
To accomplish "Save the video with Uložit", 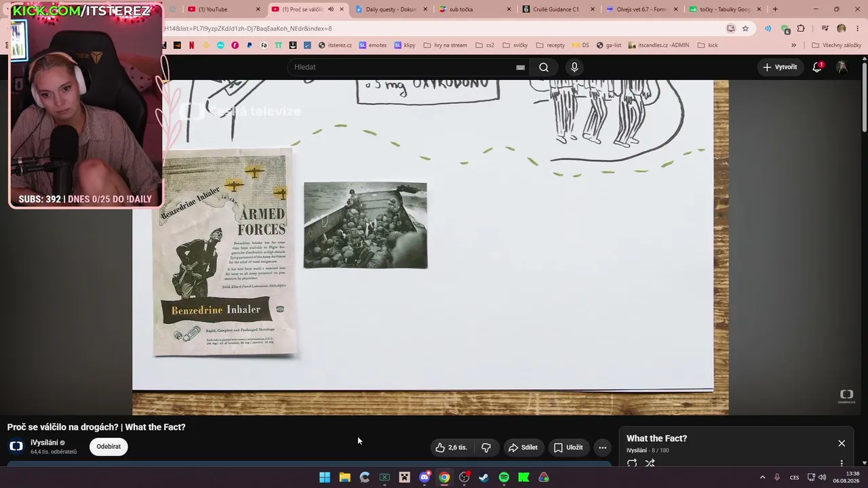I will (x=568, y=447).
